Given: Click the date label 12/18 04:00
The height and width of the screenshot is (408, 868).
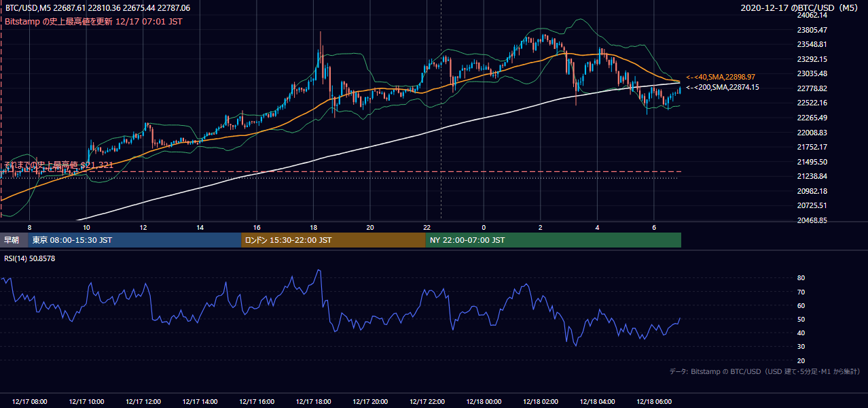Looking at the screenshot, I should point(598,402).
